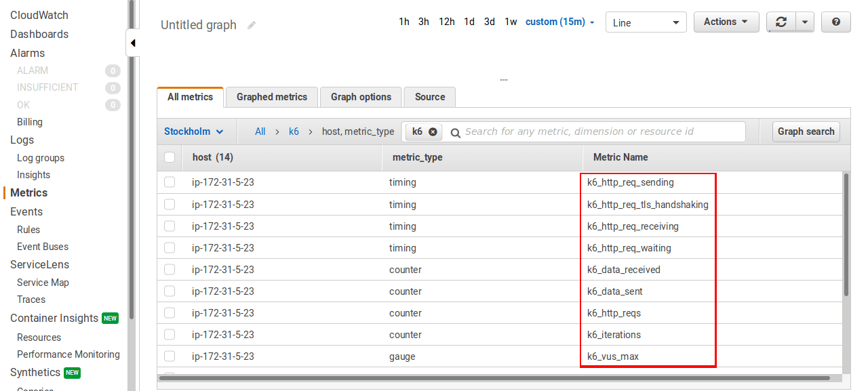The image size is (868, 391).
Task: Navigate to Log groups in the sidebar
Action: coord(41,157)
